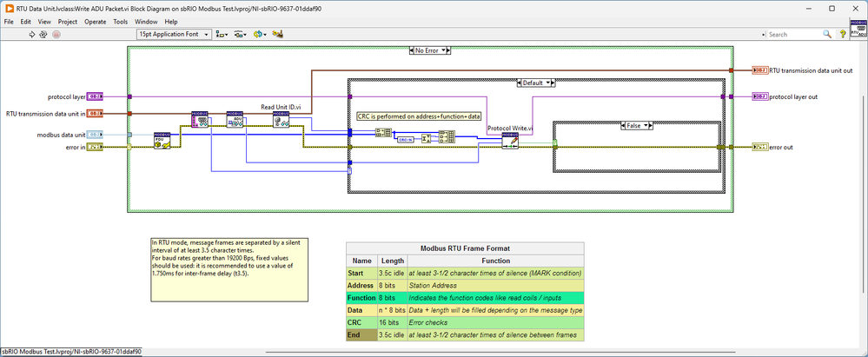868x357 pixels.
Task: Open the 15pt Application Font dropdown
Action: [174, 35]
